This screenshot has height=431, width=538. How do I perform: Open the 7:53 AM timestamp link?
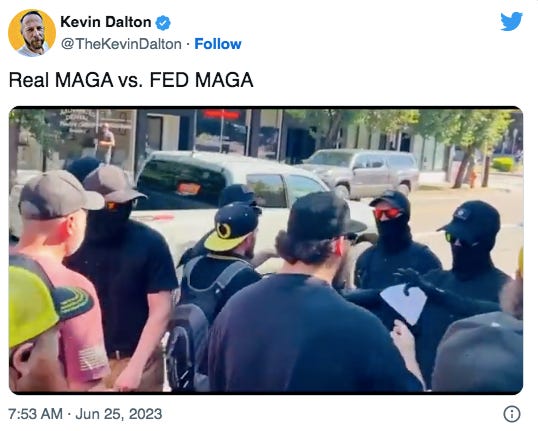pos(35,414)
